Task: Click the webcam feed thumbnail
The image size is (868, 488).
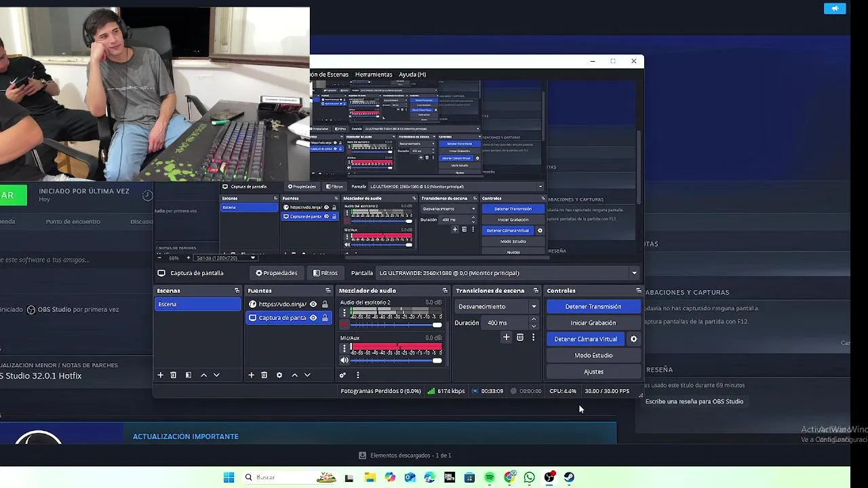Action: (x=155, y=94)
